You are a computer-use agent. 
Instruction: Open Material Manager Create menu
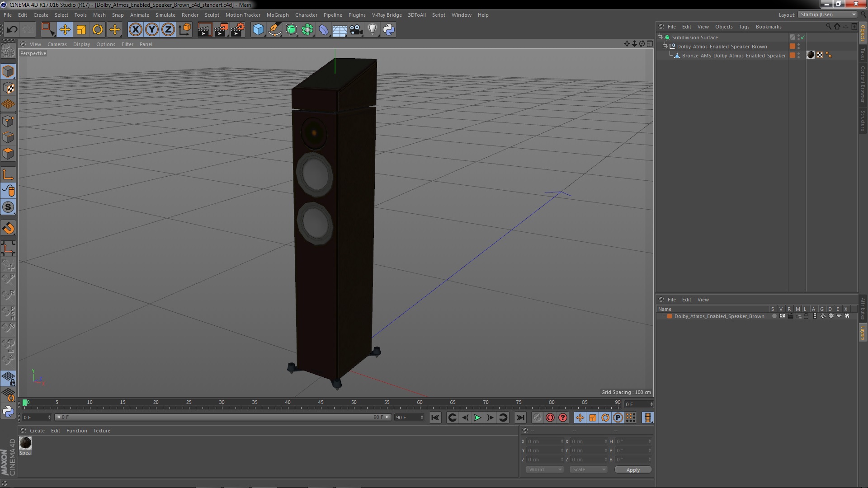(37, 431)
